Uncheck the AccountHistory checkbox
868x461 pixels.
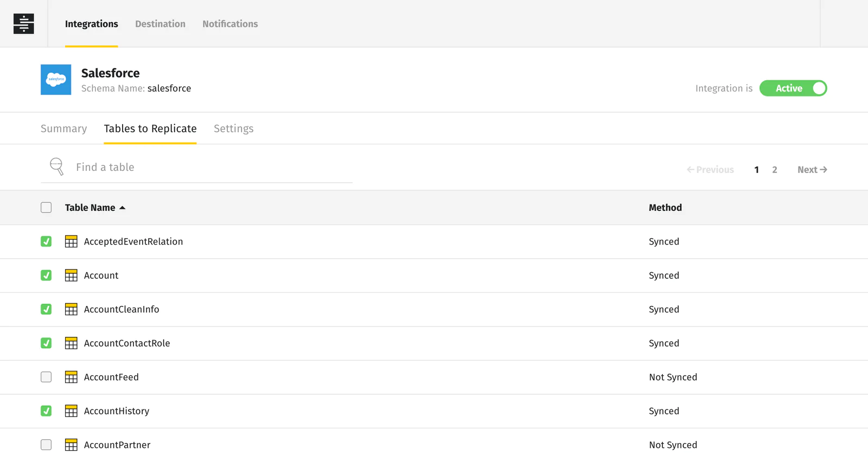pyautogui.click(x=46, y=411)
